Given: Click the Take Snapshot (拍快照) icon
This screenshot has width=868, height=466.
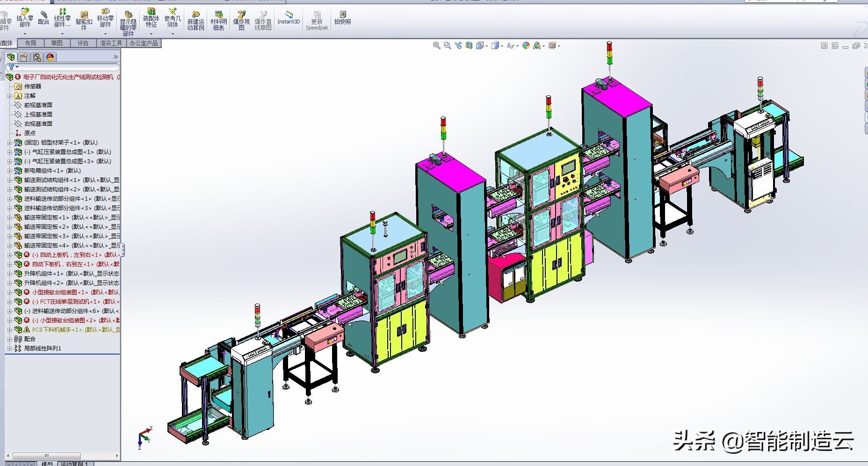Looking at the screenshot, I should click(342, 18).
